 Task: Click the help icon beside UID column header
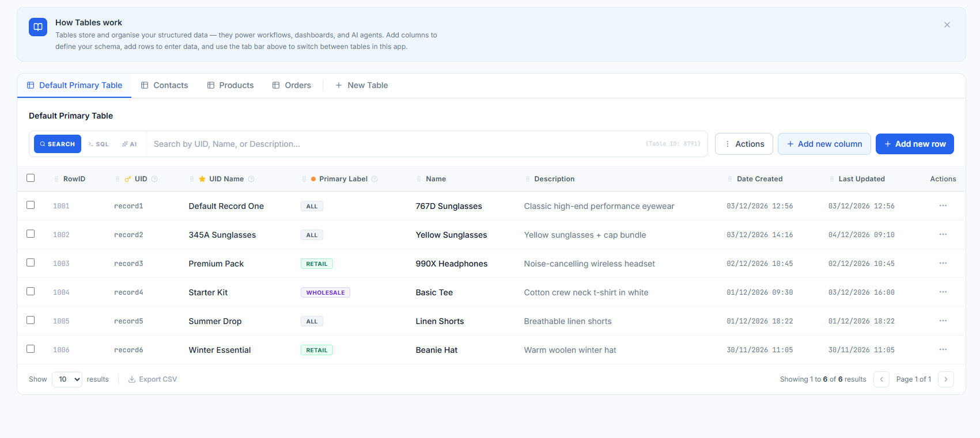154,179
